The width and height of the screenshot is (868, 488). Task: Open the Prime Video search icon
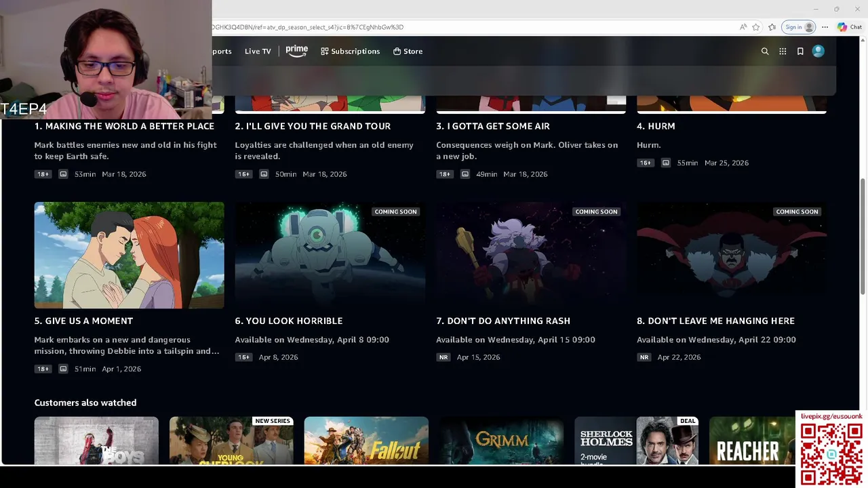tap(765, 52)
